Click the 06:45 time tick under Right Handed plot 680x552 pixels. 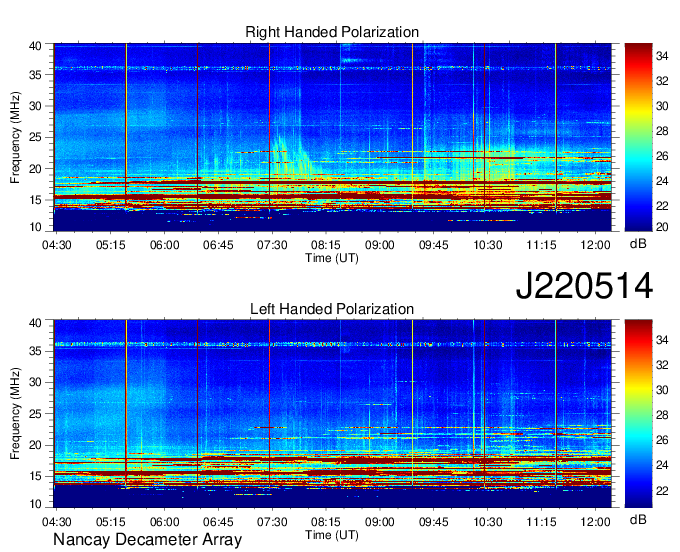pyautogui.click(x=218, y=245)
